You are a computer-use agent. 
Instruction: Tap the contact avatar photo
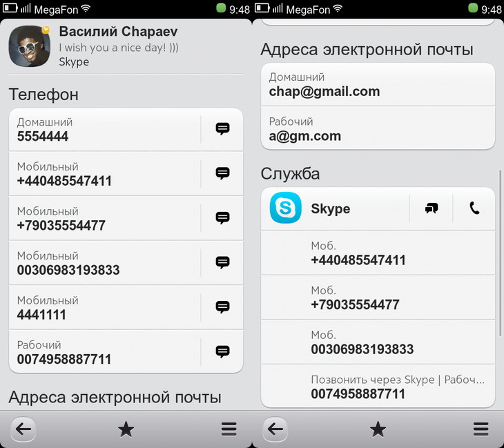pyautogui.click(x=29, y=46)
